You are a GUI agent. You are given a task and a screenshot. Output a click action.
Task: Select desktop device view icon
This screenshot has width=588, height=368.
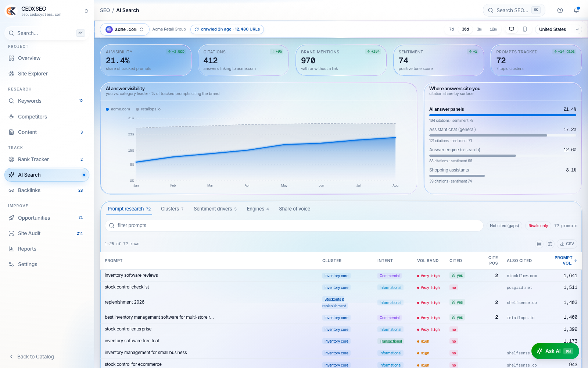click(511, 29)
